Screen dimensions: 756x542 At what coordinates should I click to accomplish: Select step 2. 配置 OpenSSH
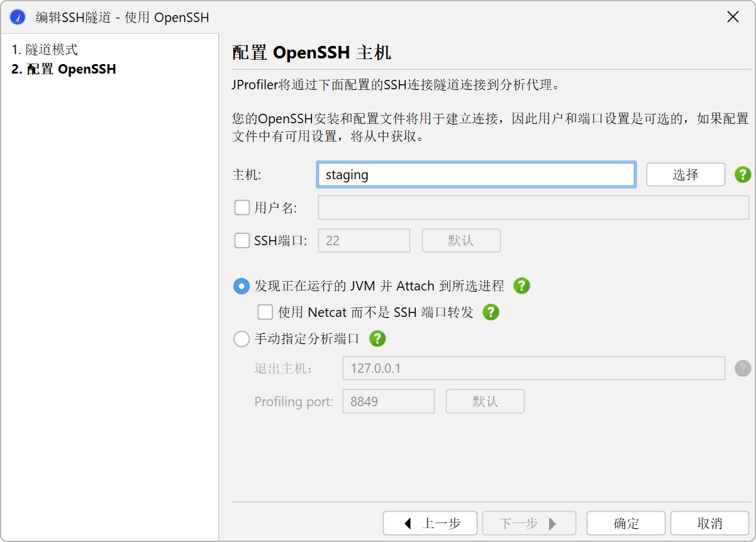(x=64, y=69)
